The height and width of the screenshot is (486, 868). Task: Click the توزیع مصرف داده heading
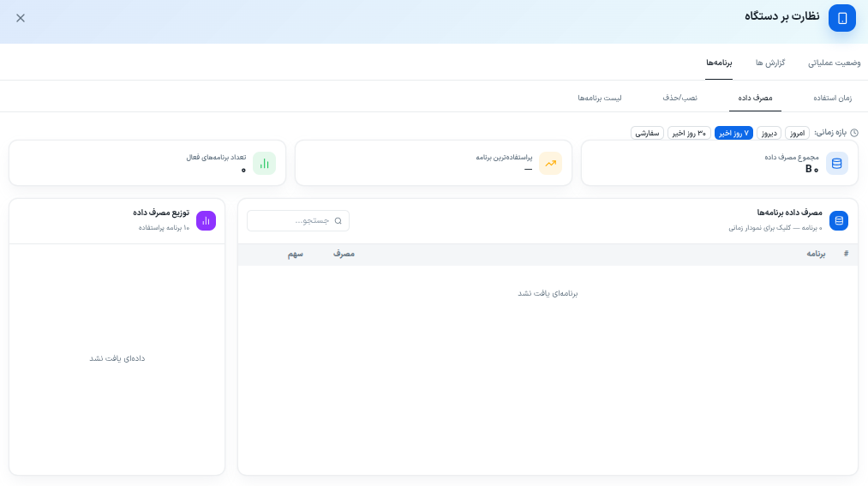tap(161, 213)
